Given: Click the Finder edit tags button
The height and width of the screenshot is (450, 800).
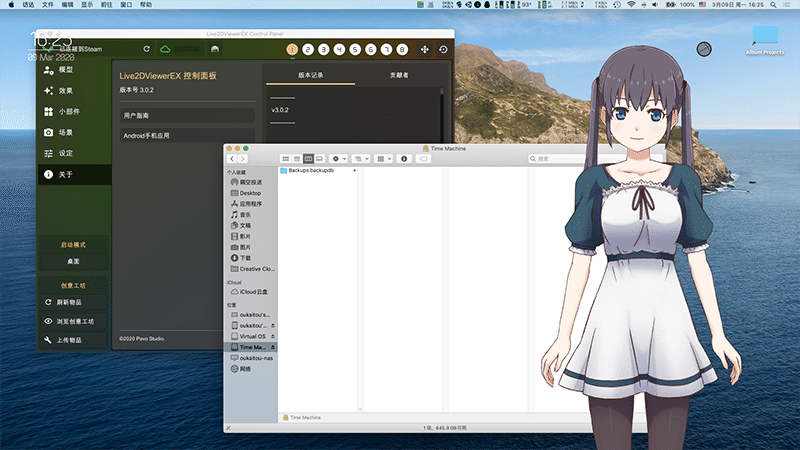Looking at the screenshot, I should click(423, 159).
